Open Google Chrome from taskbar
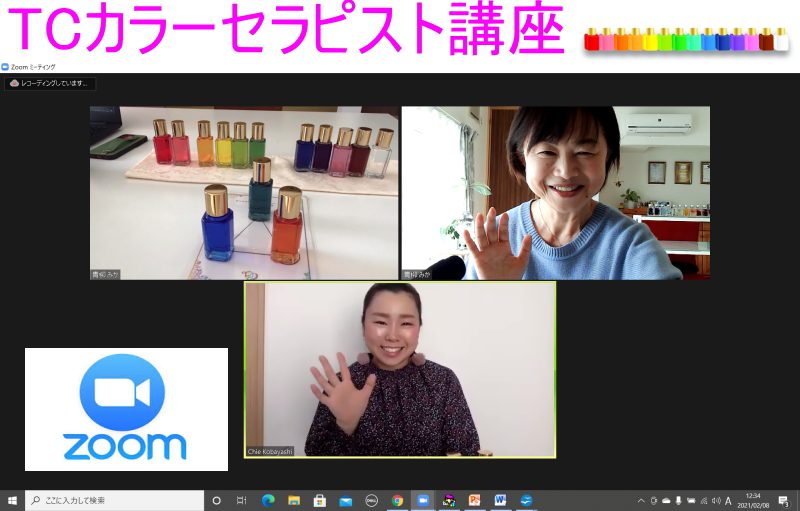 (x=397, y=500)
